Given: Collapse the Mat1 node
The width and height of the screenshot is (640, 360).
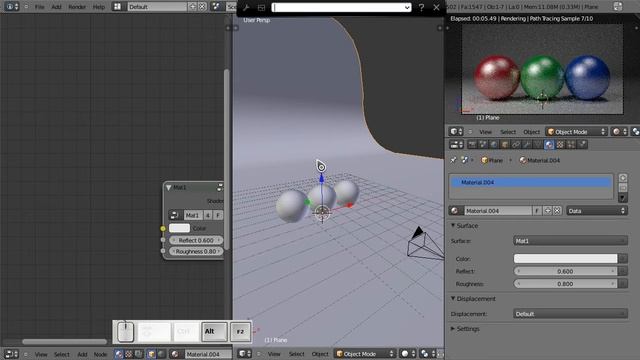Looking at the screenshot, I should point(169,187).
